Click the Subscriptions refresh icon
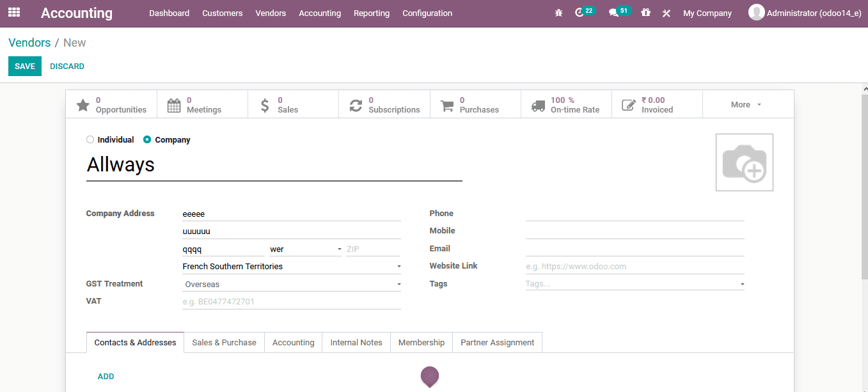868x392 pixels. pyautogui.click(x=356, y=105)
